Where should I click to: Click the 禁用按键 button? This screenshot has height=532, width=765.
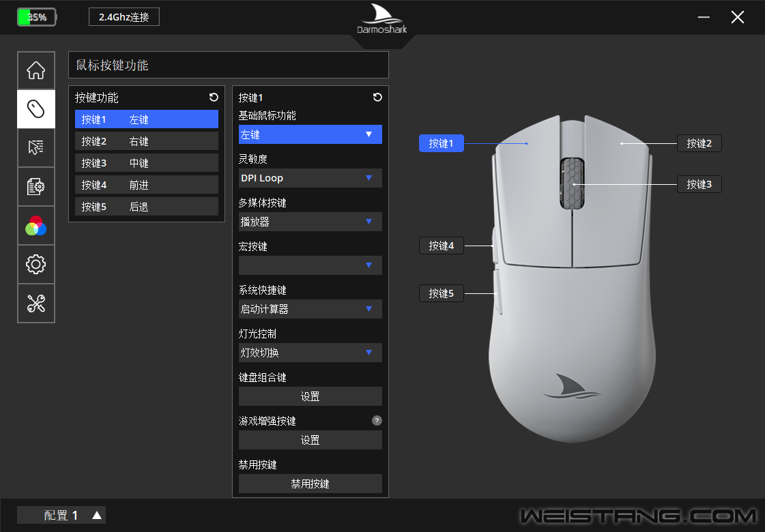[x=311, y=484]
